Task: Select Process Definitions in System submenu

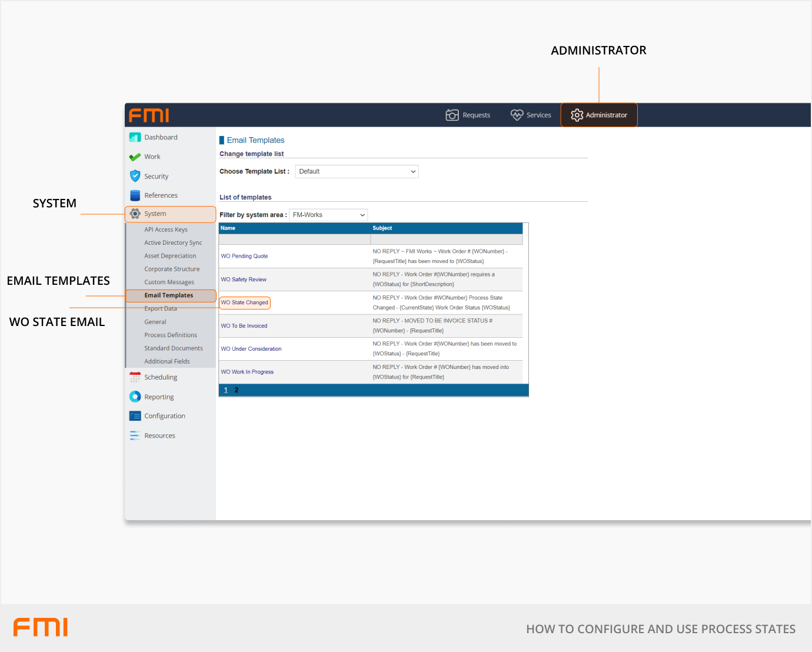Action: click(171, 335)
